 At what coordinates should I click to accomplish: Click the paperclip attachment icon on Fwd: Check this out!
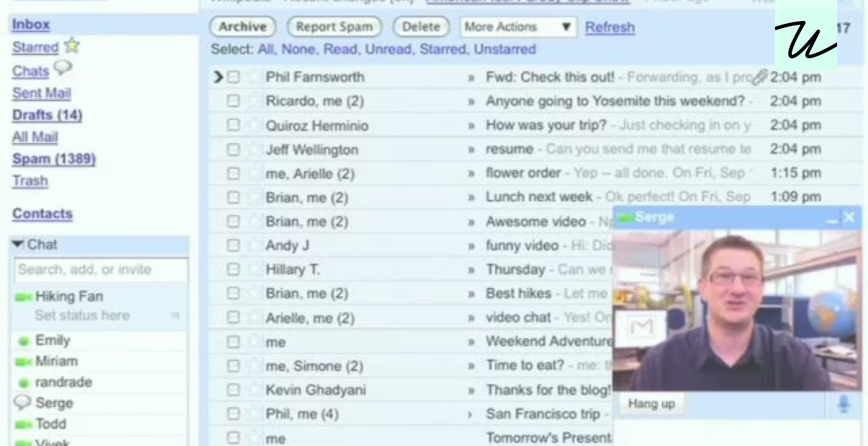[759, 77]
